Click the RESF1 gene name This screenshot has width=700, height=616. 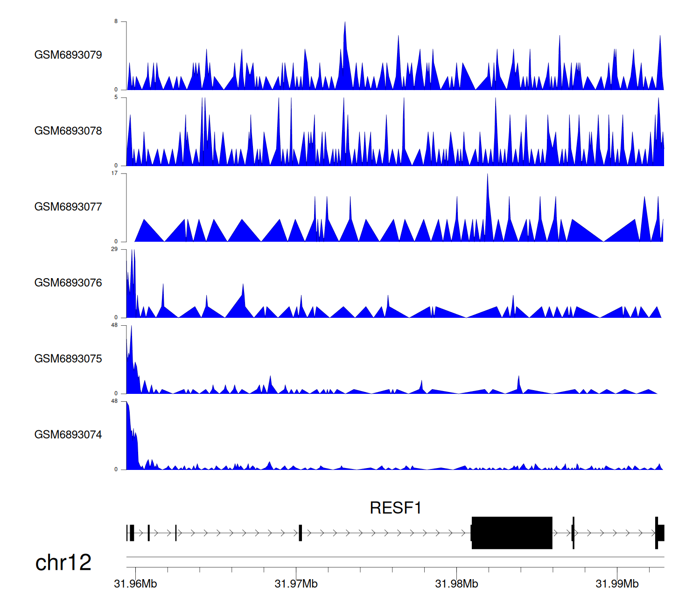coord(395,508)
